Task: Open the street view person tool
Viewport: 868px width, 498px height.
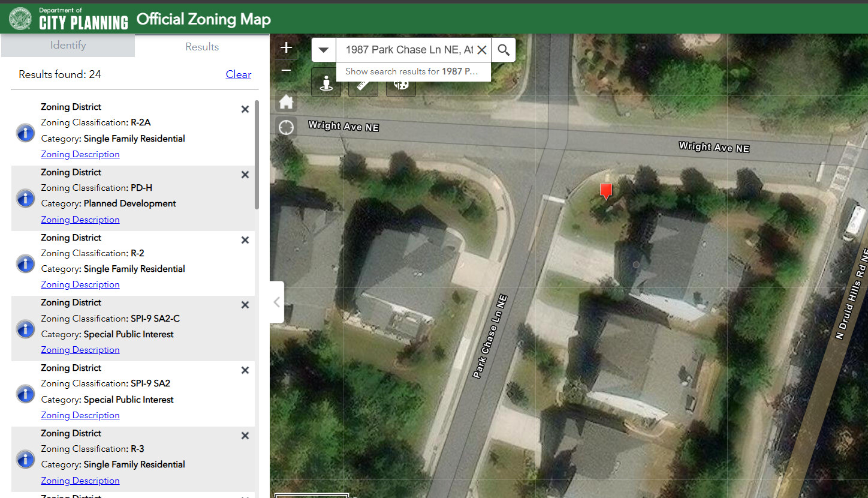Action: tap(326, 83)
